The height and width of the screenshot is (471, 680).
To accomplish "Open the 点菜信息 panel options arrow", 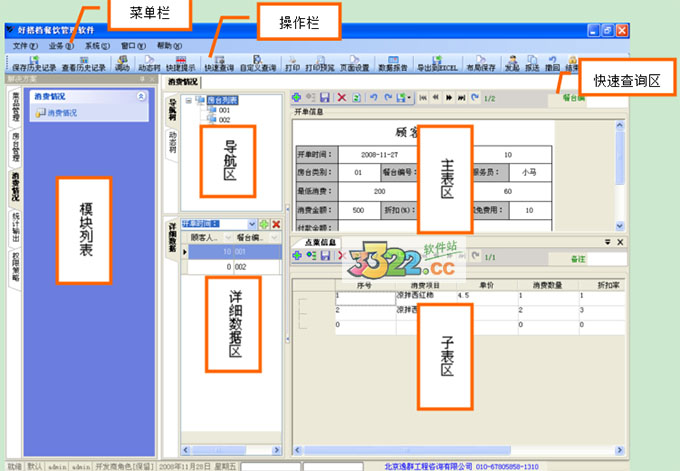I will (608, 242).
